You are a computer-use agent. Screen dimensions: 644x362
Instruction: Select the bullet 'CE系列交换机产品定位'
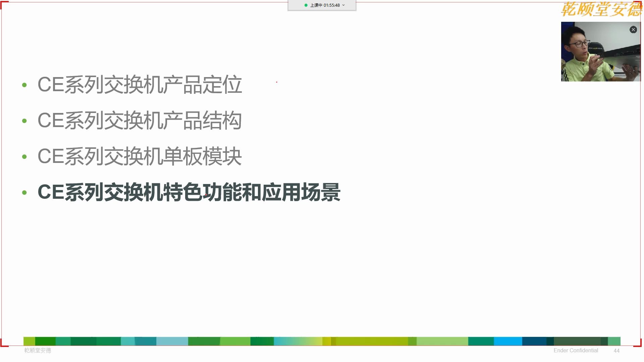140,85
